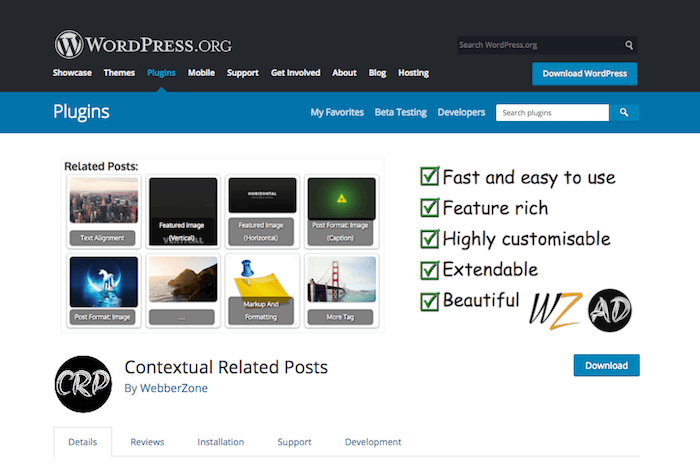Switch to the Reviews tab
Screen dimensions: 700x471
coord(147,442)
